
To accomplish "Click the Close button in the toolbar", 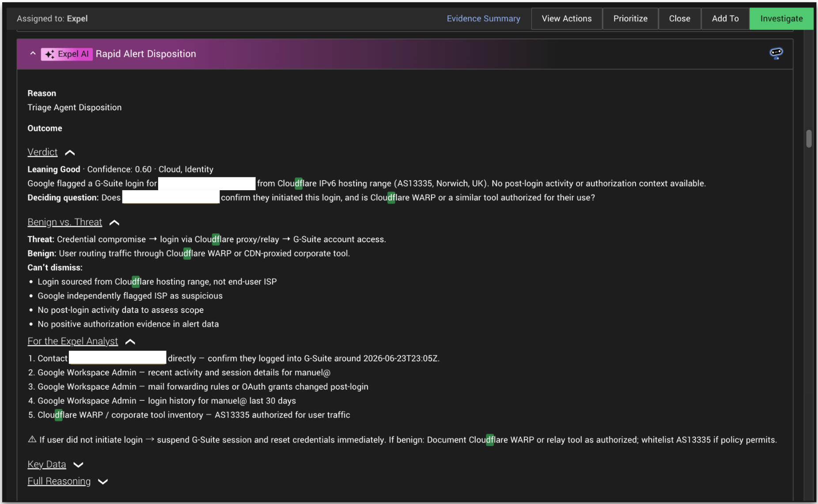I will pos(679,19).
